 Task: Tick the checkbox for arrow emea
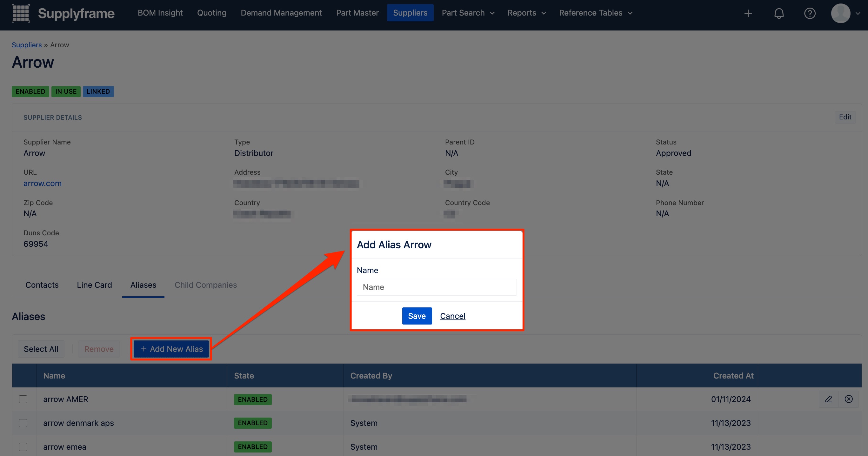[x=23, y=447]
